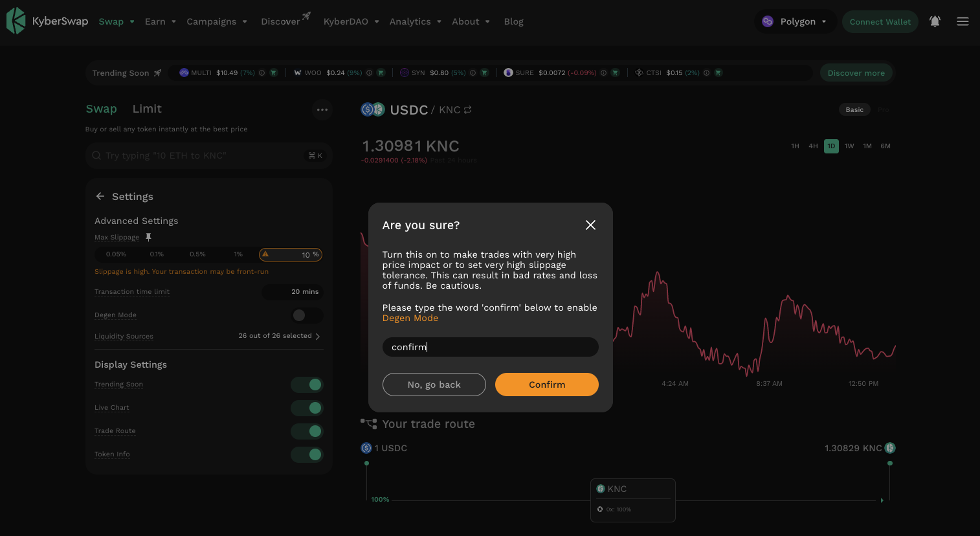This screenshot has width=980, height=536.
Task: Close the 'Are you sure?' dialog
Action: click(590, 225)
